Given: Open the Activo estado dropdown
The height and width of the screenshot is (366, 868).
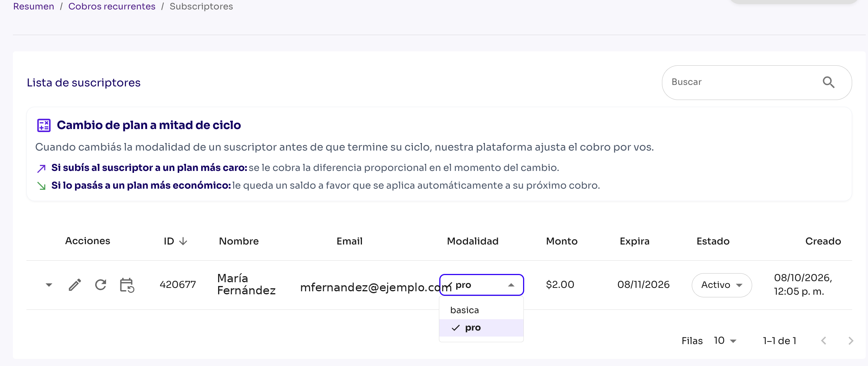Looking at the screenshot, I should [722, 285].
